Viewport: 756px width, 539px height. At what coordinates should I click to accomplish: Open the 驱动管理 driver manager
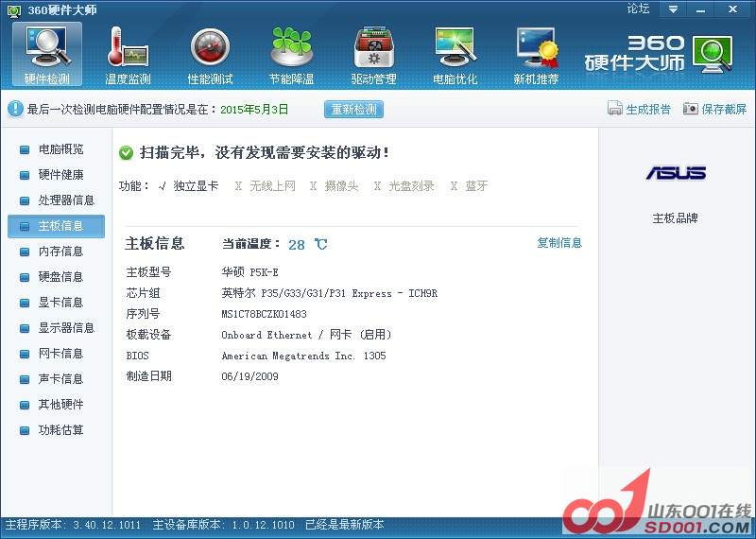point(373,55)
